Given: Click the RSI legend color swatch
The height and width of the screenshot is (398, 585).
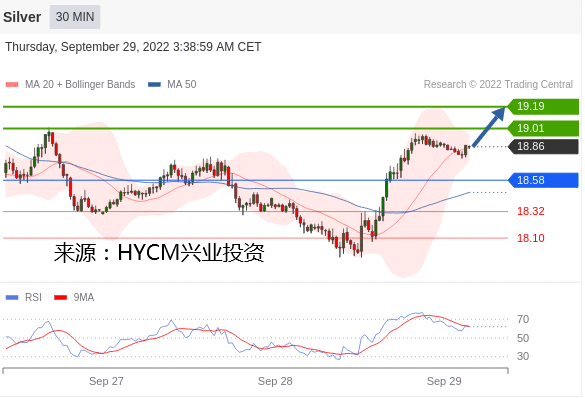Looking at the screenshot, I should pyautogui.click(x=12, y=298).
